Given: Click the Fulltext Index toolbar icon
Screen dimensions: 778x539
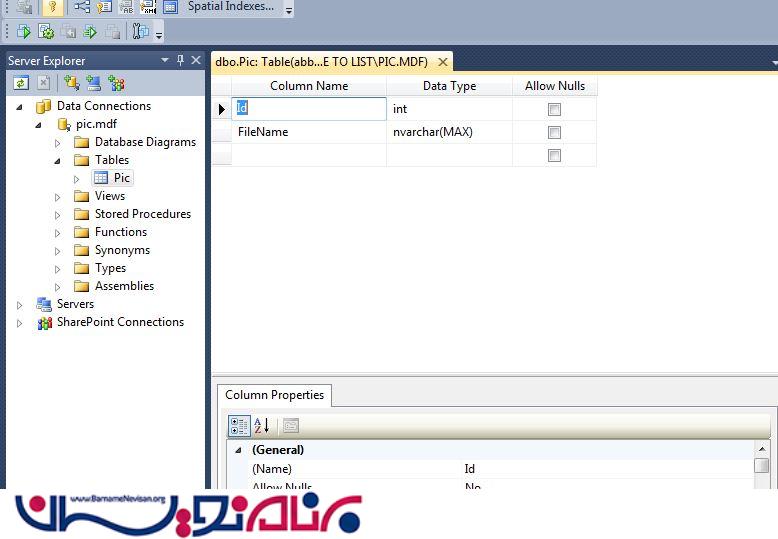Looking at the screenshot, I should [126, 7].
